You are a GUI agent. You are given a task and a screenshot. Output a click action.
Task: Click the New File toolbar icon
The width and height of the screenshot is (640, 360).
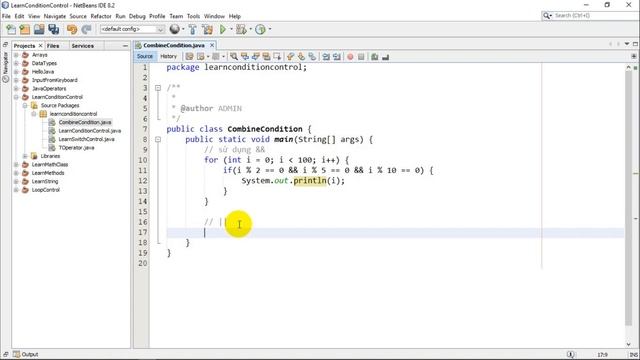pyautogui.click(x=11, y=29)
